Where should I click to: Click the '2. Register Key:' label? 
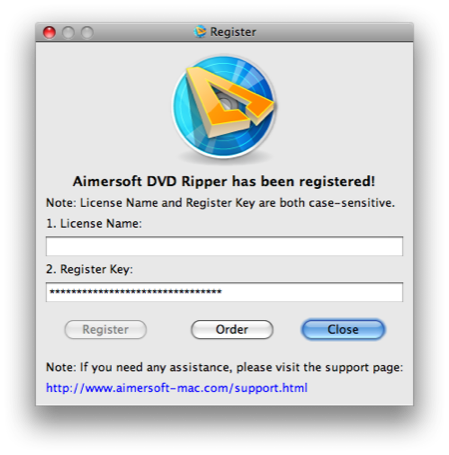[89, 269]
